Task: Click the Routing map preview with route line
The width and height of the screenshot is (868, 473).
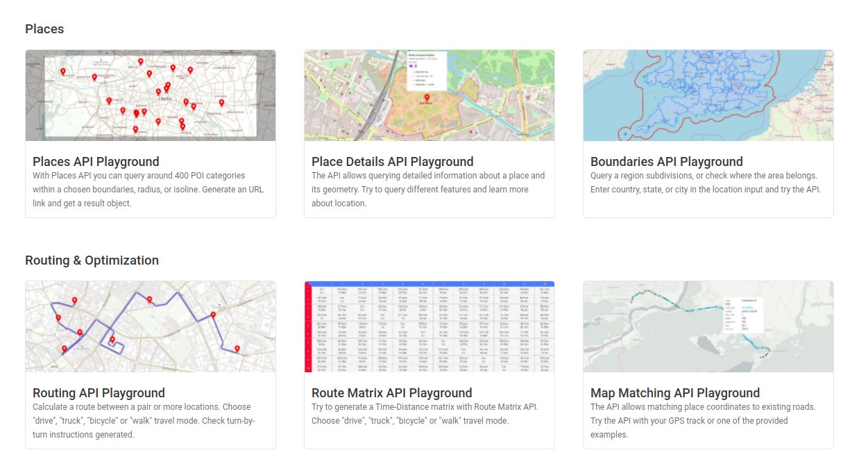Action: click(150, 326)
